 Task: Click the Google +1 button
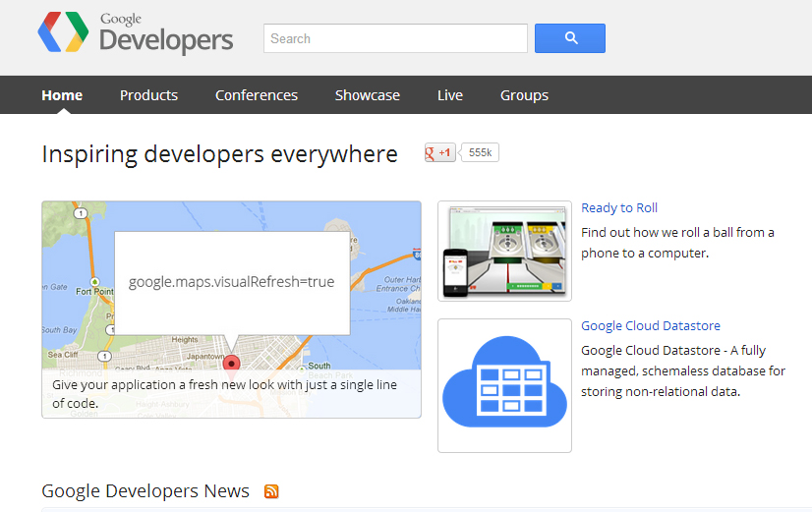click(x=439, y=152)
